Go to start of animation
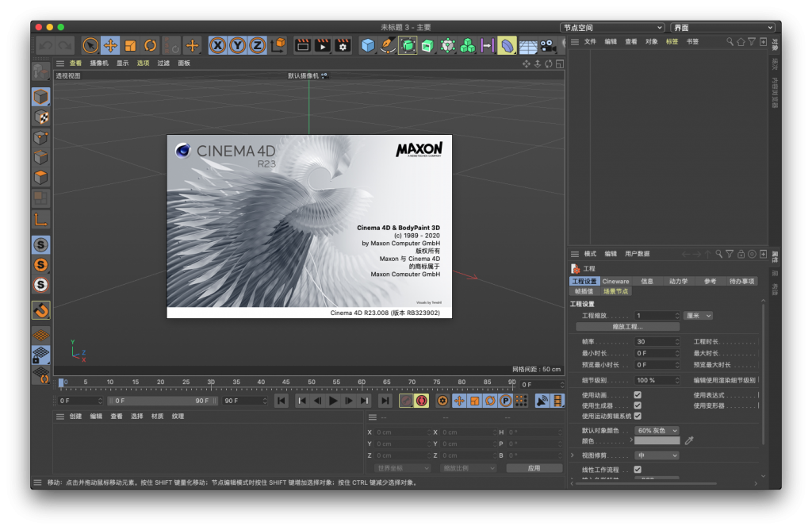Image resolution: width=812 pixels, height=530 pixels. [282, 401]
